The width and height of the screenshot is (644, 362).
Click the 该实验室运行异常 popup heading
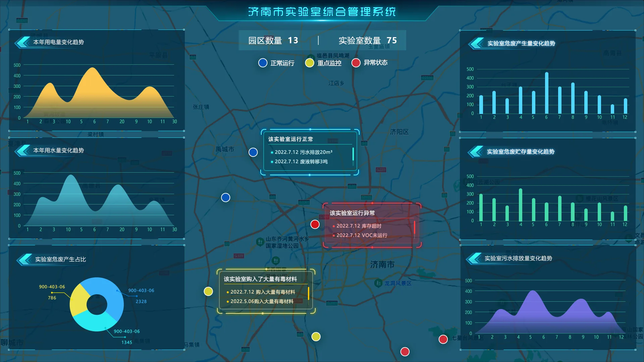[x=352, y=213]
